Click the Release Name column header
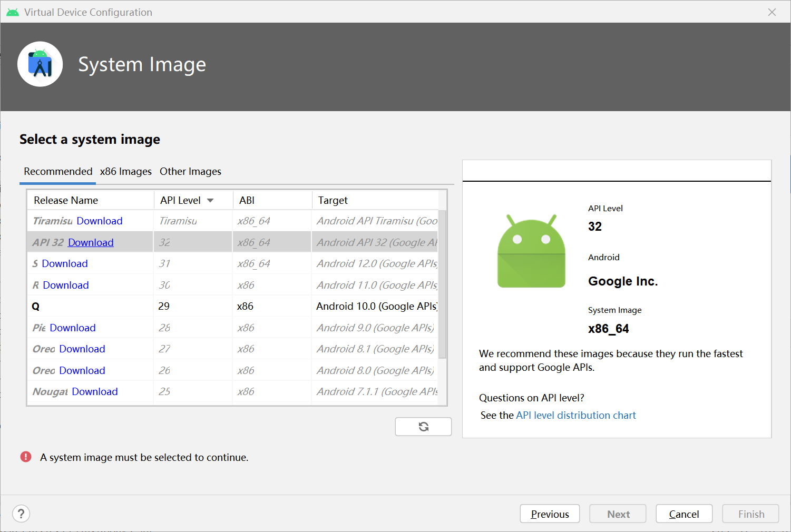Viewport: 791px width, 532px height. tap(90, 200)
